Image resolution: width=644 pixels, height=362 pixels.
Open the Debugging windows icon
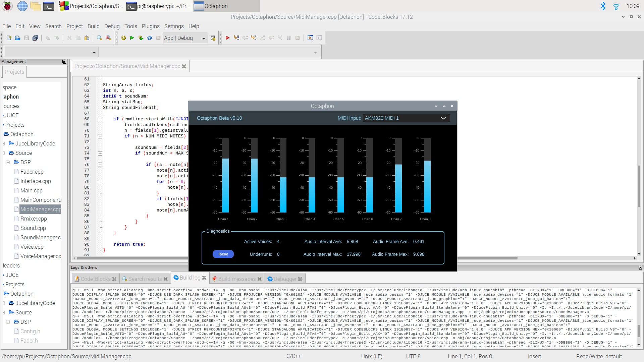[x=310, y=38]
